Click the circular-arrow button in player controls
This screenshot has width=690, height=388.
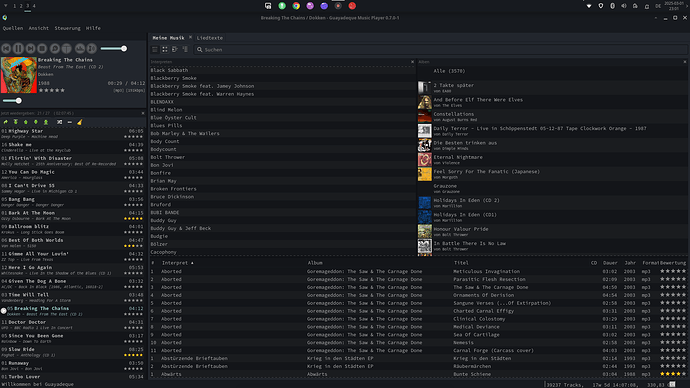[x=55, y=48]
